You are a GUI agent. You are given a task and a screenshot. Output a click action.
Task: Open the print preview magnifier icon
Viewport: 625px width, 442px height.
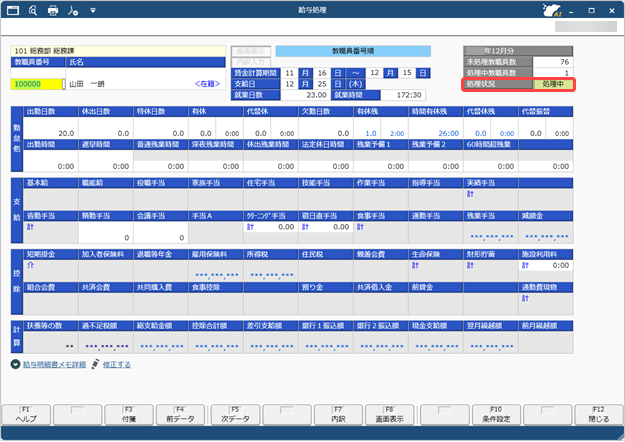pyautogui.click(x=33, y=12)
